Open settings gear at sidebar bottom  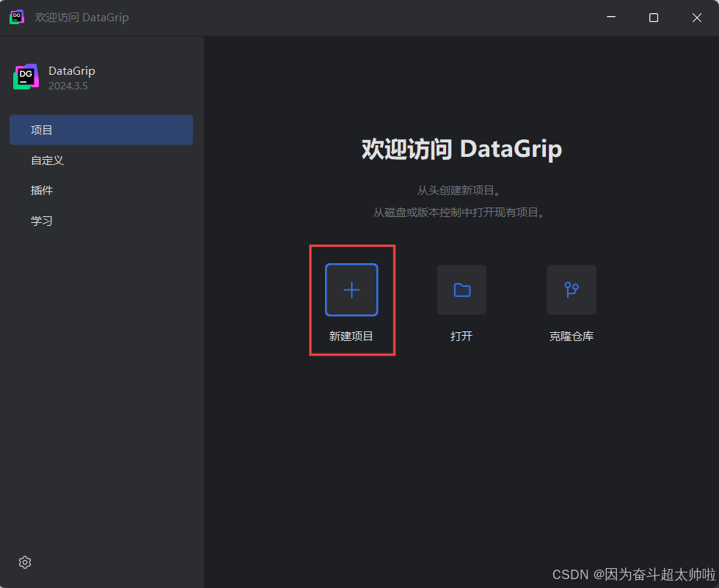tap(25, 562)
